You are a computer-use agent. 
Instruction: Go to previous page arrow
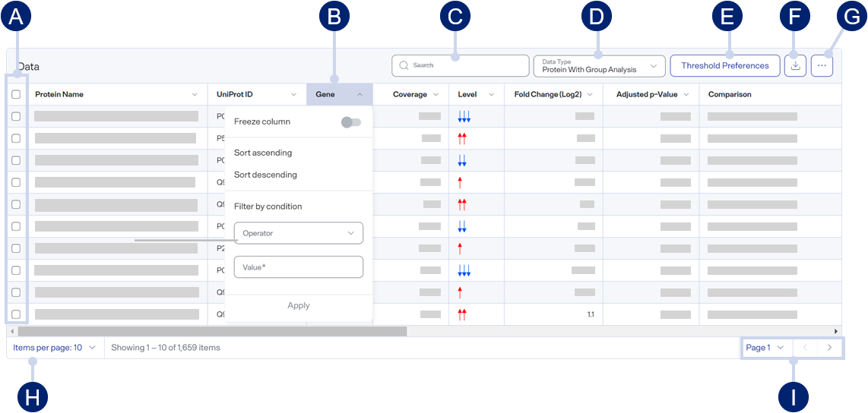[x=806, y=348]
